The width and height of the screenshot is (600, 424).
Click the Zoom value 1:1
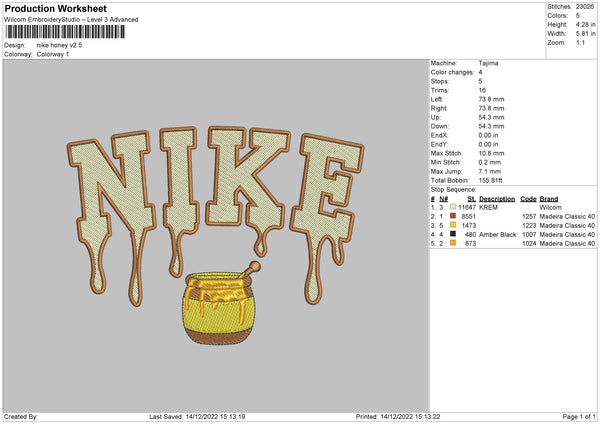point(580,42)
